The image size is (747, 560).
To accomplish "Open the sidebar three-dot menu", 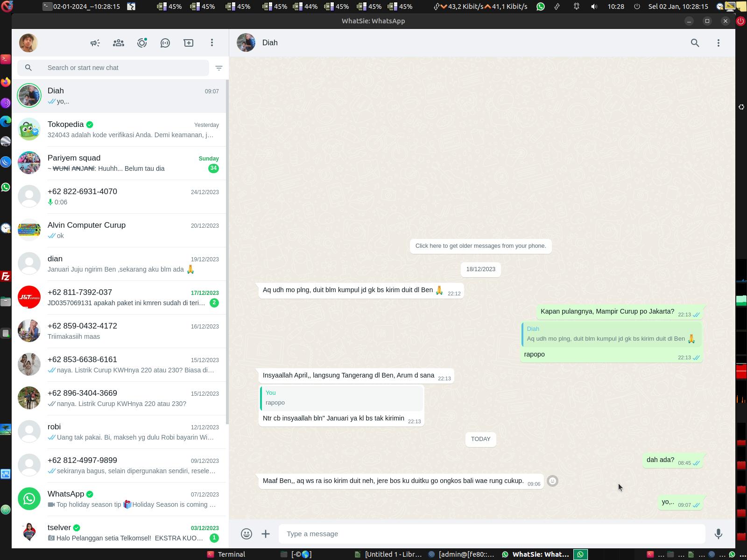I will (x=212, y=43).
